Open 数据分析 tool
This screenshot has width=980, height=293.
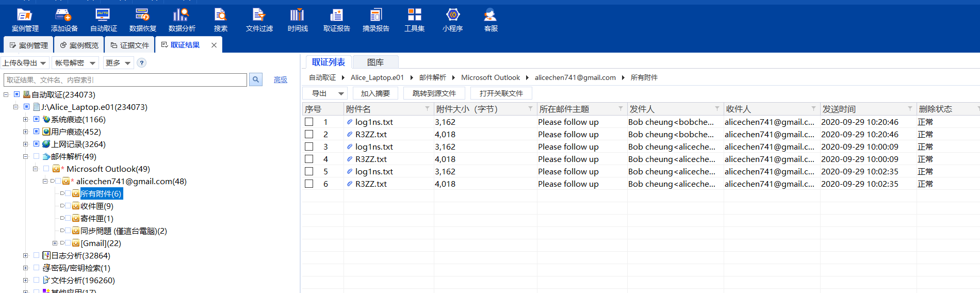pos(182,20)
